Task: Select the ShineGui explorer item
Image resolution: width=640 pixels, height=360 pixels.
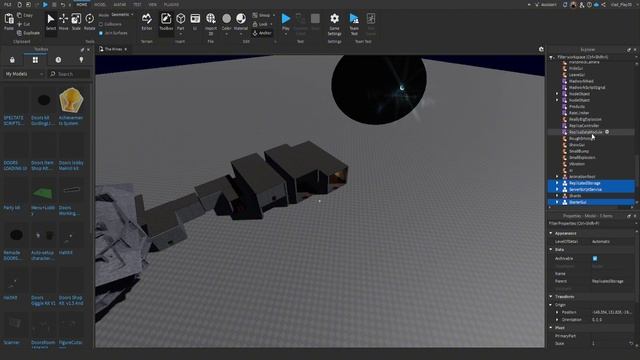Action: click(577, 145)
